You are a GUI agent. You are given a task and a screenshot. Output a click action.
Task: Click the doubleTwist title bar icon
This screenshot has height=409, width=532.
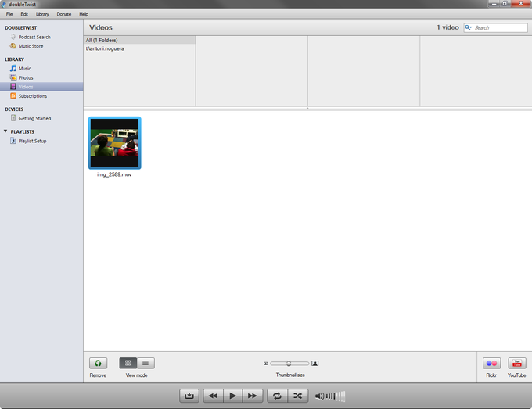point(3,5)
